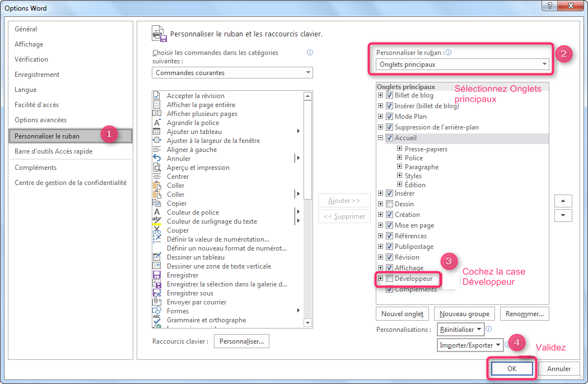
Task: Toggle the Publipostage checkbox
Action: point(390,247)
